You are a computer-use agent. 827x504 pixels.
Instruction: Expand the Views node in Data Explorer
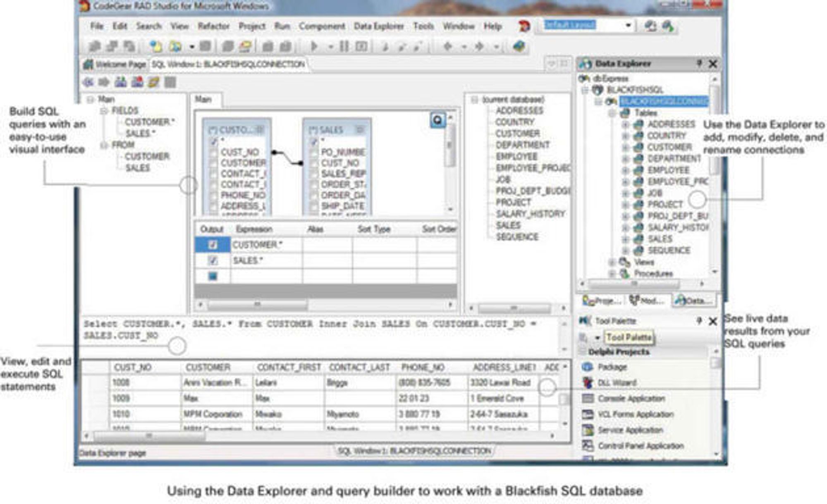(x=612, y=262)
